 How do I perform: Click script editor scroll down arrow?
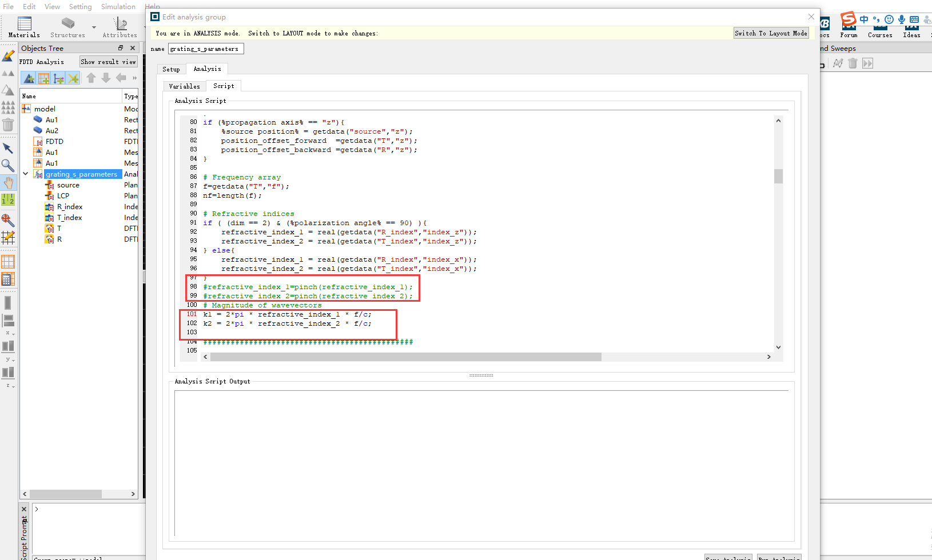pyautogui.click(x=778, y=347)
